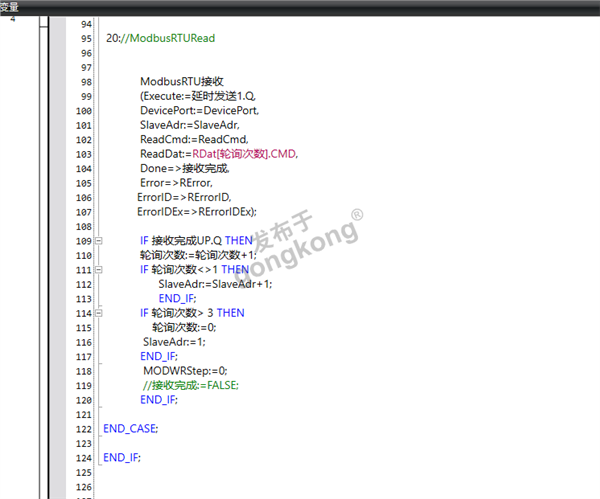Collapse the fold marker at line 114

tap(98, 313)
